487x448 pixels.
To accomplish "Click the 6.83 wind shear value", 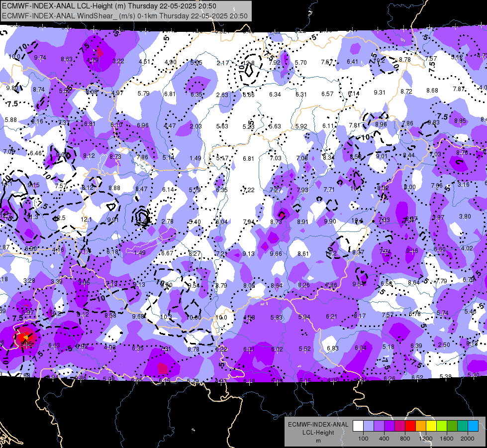I will tap(333, 348).
